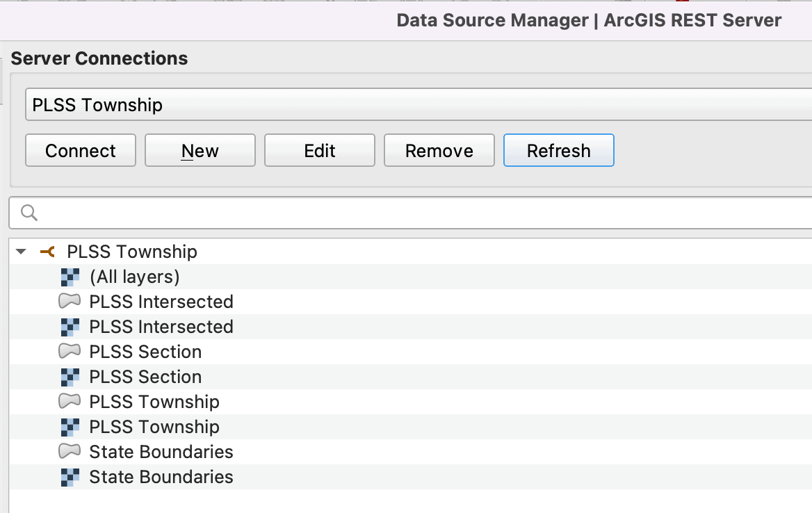Create a connection with the New button
The width and height of the screenshot is (812, 513).
point(200,150)
